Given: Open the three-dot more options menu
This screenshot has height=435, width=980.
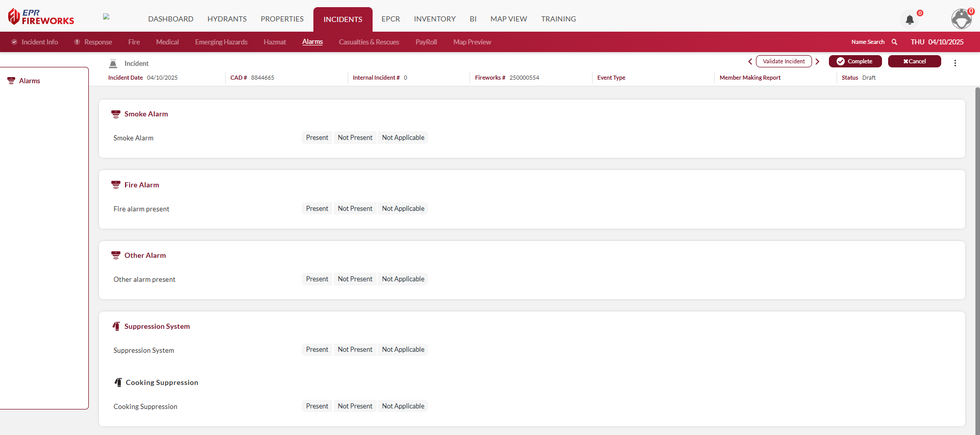Looking at the screenshot, I should [955, 63].
